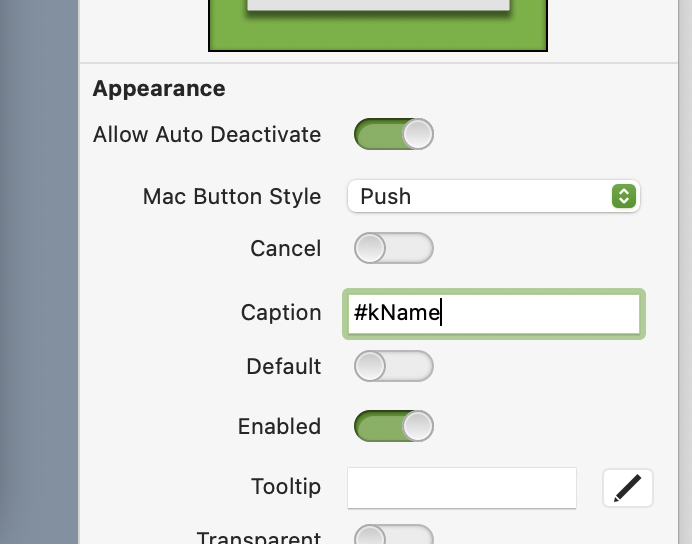The image size is (692, 544).
Task: Turn on the Default switch
Action: (394, 366)
